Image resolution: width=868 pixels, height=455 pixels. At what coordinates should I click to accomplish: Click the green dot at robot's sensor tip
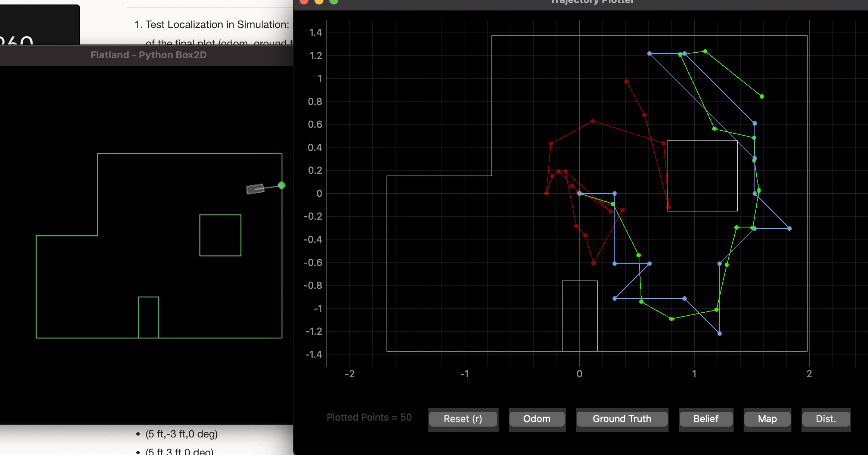click(x=282, y=185)
